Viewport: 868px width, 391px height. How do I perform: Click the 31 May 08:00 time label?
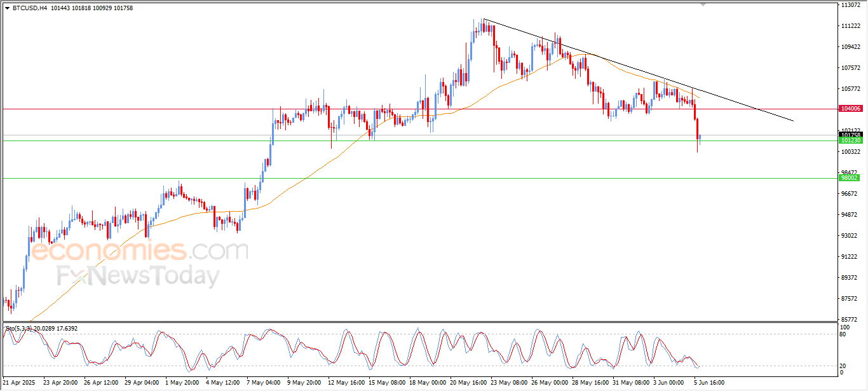tap(631, 383)
